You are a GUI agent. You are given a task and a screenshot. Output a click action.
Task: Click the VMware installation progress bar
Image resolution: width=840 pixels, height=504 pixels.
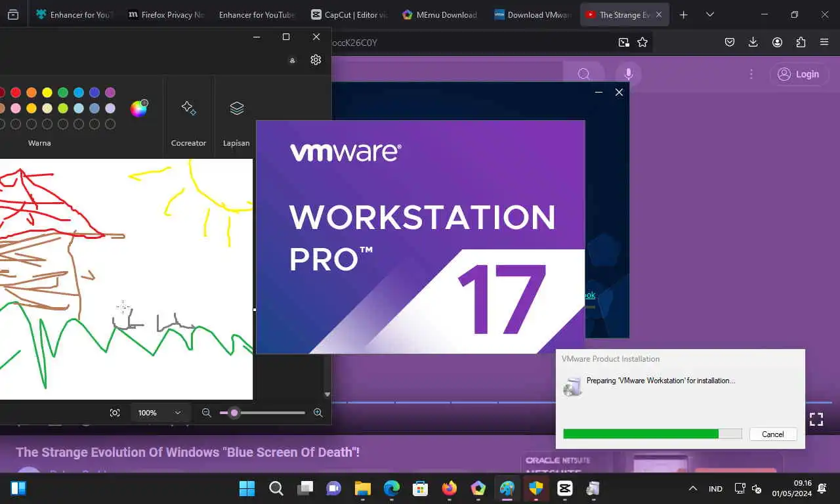tap(652, 434)
